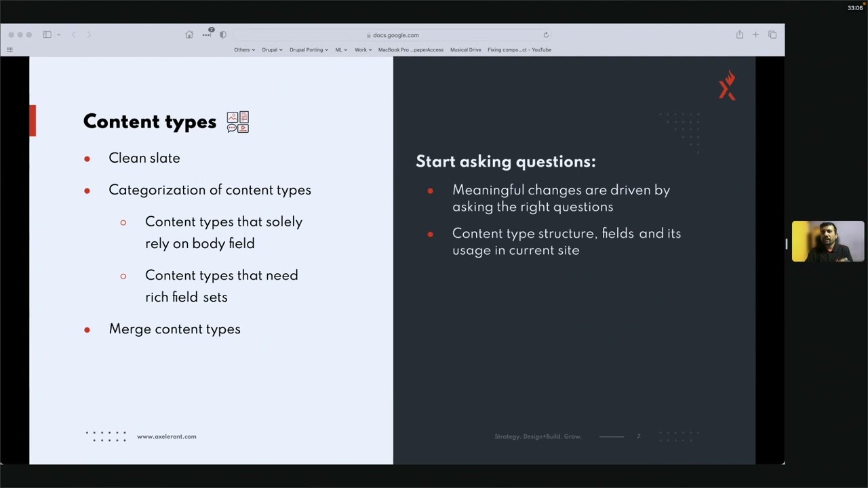Go forward with the Safari forward arrow
The width and height of the screenshot is (868, 488).
point(89,35)
